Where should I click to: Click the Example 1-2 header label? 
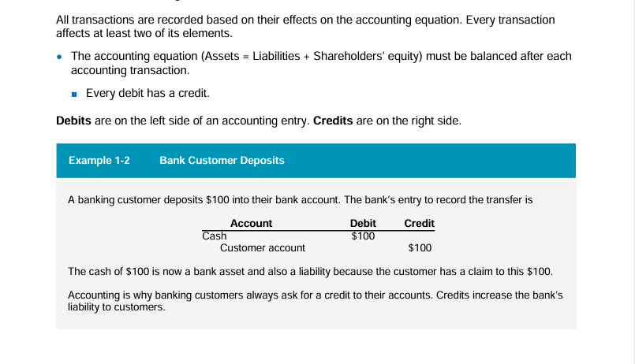point(99,160)
